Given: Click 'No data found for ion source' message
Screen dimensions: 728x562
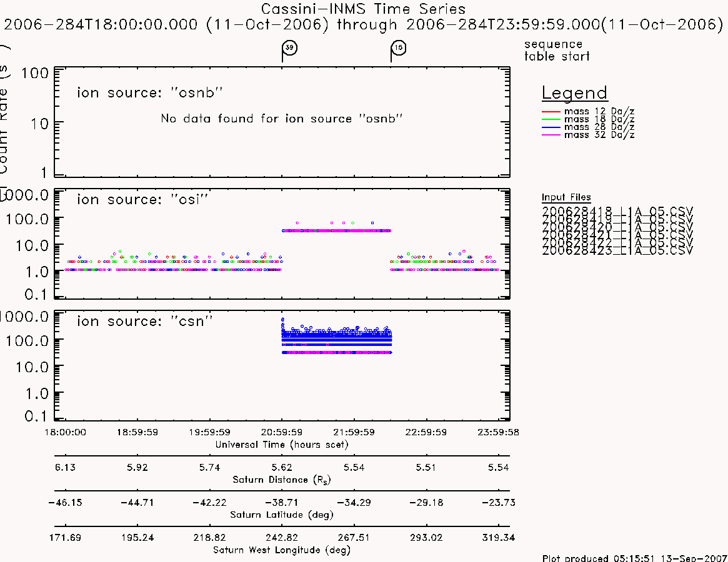Looking at the screenshot, I should tap(281, 119).
